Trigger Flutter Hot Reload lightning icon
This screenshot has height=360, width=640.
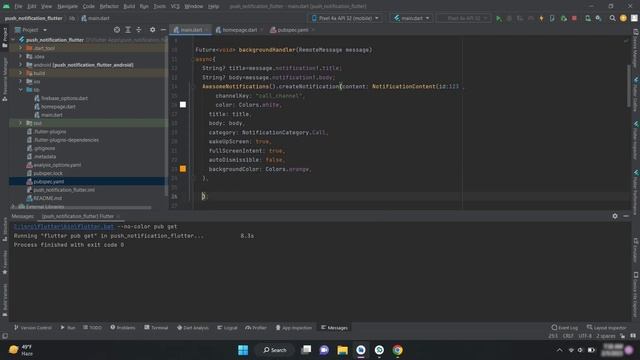click(x=542, y=18)
